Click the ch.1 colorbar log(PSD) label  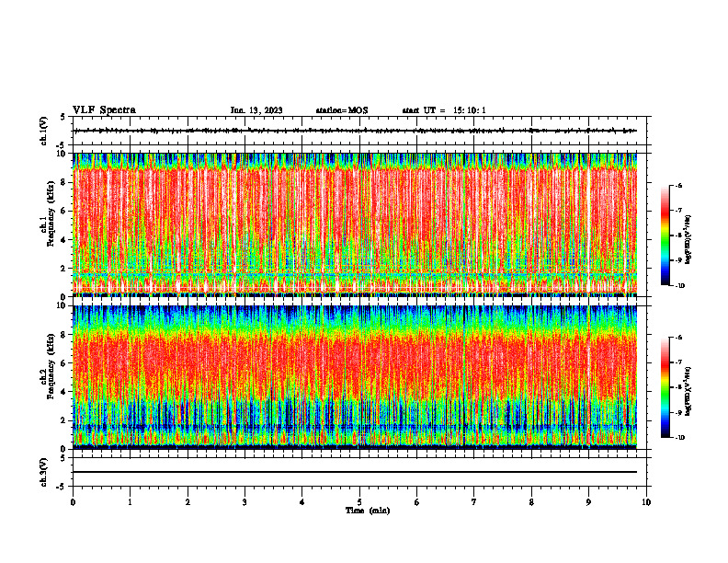[688, 240]
